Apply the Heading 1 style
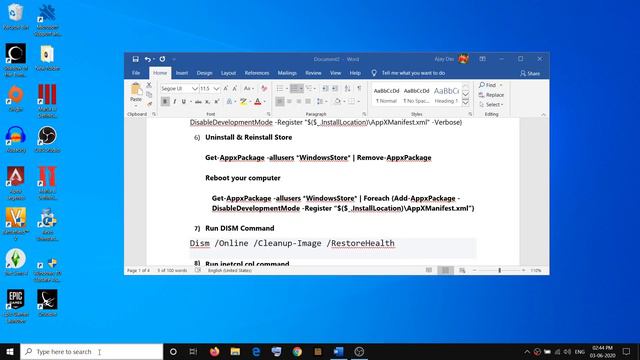Image resolution: width=640 pixels, height=360 pixels. 446,96
